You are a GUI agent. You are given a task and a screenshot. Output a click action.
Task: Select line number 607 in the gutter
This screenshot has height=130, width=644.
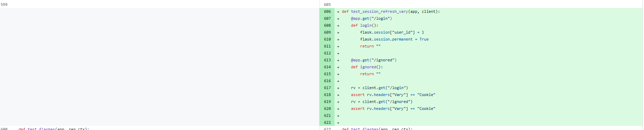click(327, 18)
